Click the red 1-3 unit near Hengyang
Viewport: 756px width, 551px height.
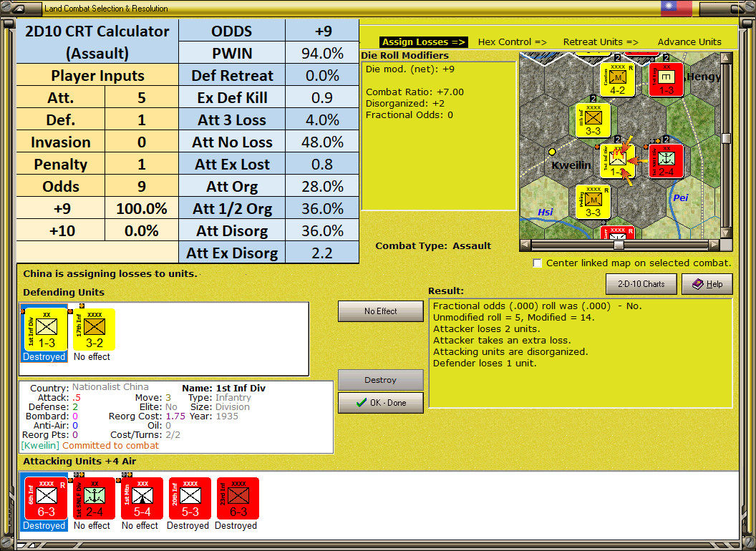coord(666,79)
